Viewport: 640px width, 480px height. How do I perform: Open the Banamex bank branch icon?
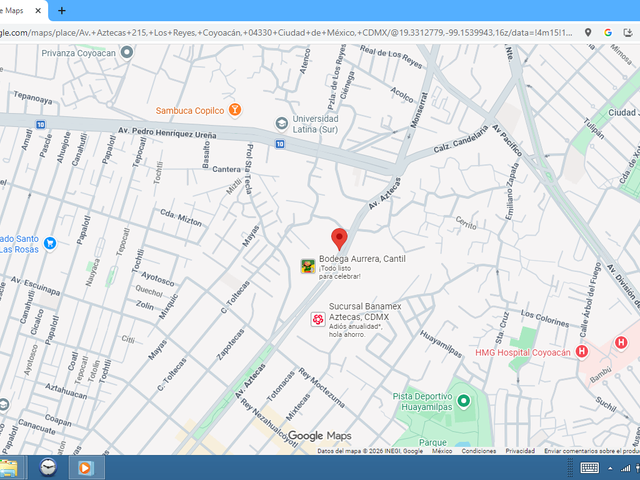(318, 319)
